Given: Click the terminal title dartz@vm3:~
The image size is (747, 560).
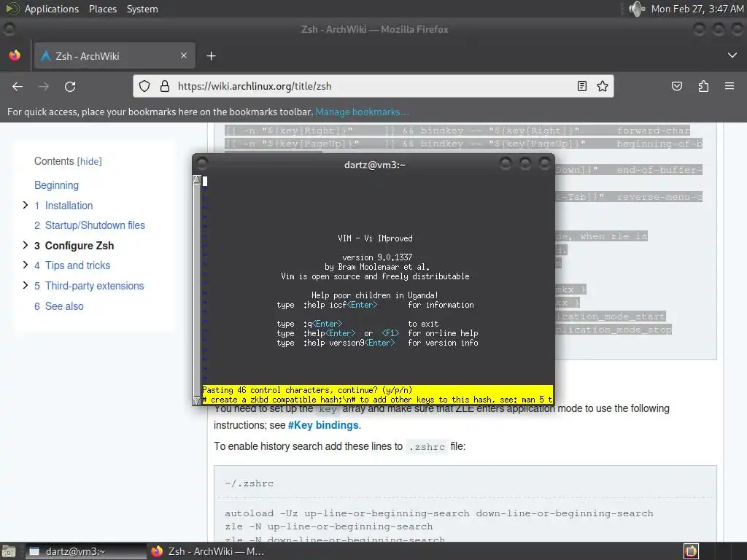Looking at the screenshot, I should (374, 165).
